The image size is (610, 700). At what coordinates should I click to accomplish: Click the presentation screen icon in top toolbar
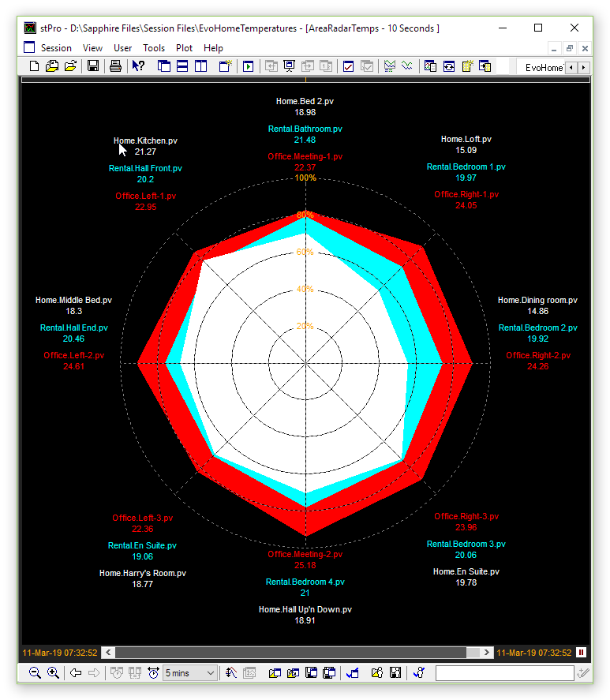click(x=290, y=66)
